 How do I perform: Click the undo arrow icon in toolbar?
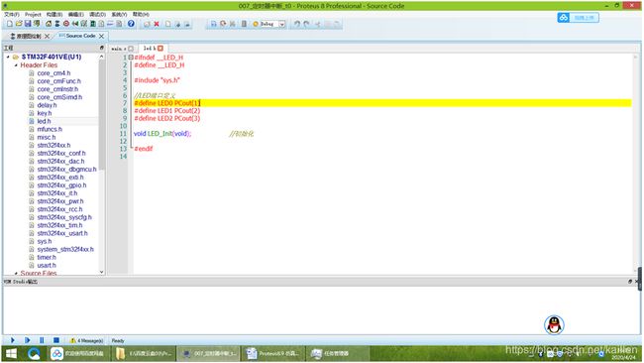tap(297, 24)
